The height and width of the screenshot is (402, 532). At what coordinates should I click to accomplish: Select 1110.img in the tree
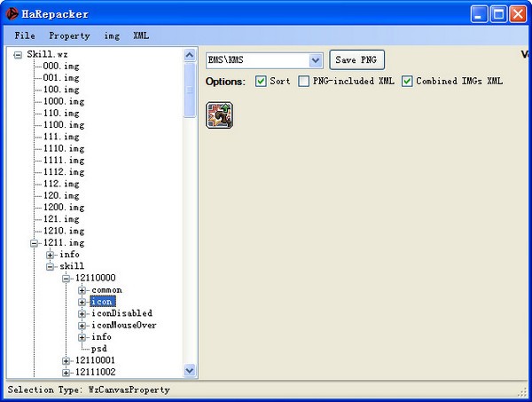(x=64, y=148)
